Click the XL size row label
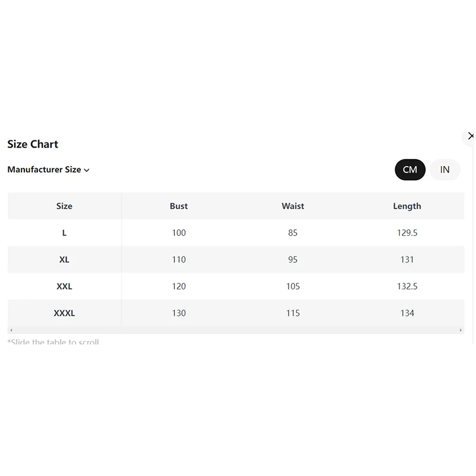 click(64, 259)
